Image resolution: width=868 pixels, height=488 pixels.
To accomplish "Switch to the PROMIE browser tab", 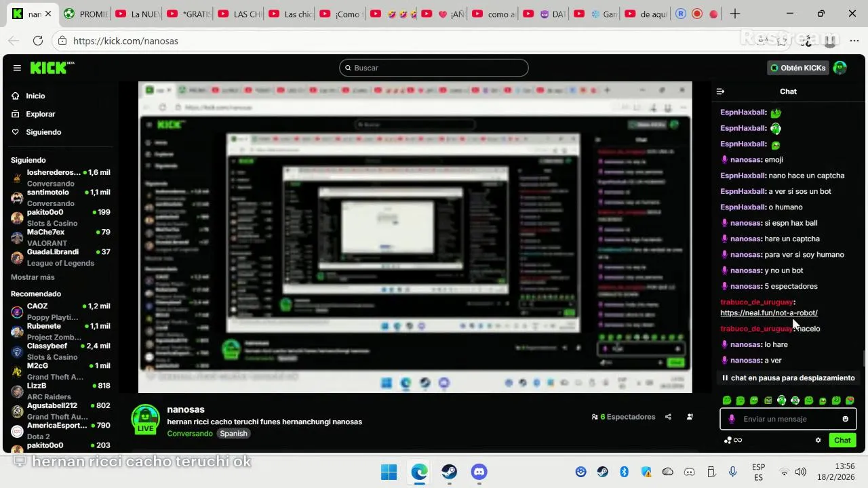I will (x=85, y=14).
